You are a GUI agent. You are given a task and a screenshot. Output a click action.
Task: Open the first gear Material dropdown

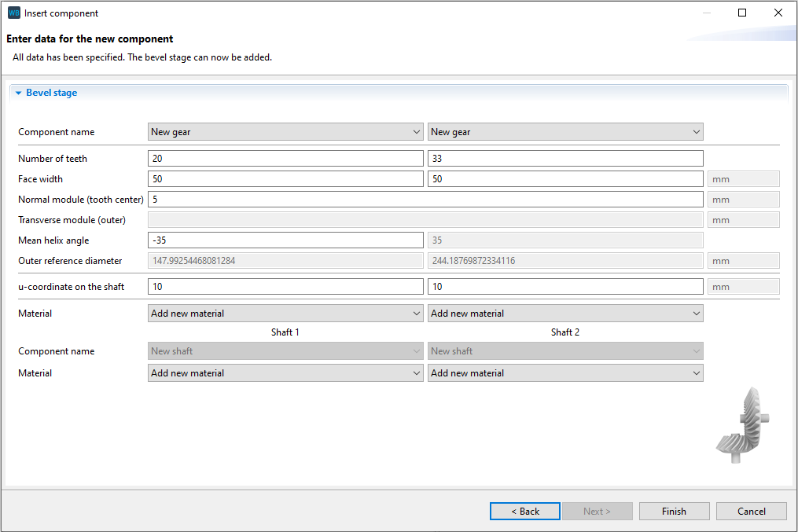point(285,314)
